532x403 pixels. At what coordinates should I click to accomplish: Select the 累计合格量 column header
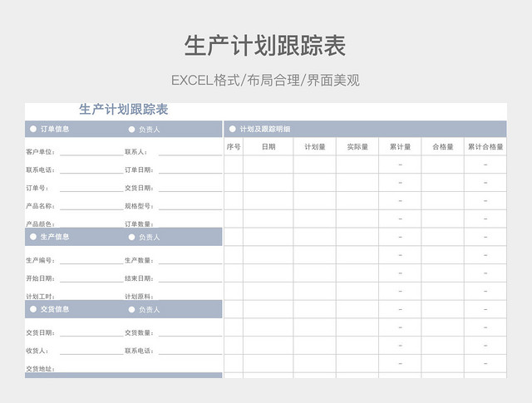[485, 146]
